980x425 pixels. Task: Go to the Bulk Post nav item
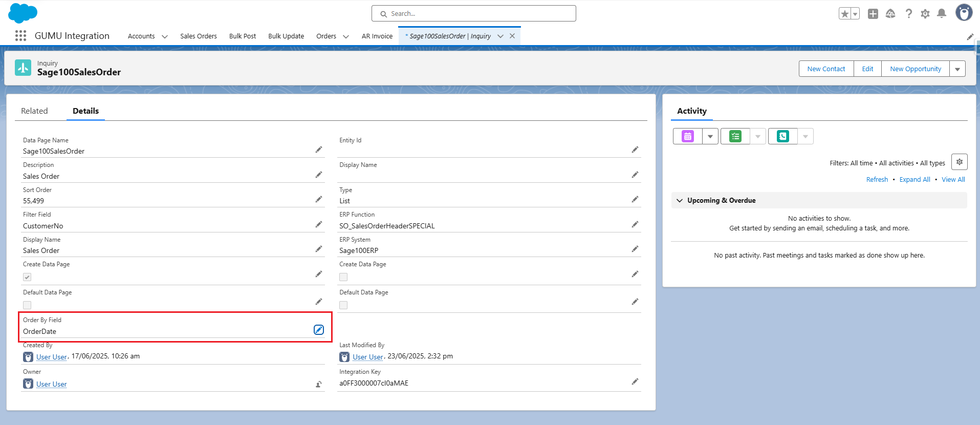click(243, 36)
